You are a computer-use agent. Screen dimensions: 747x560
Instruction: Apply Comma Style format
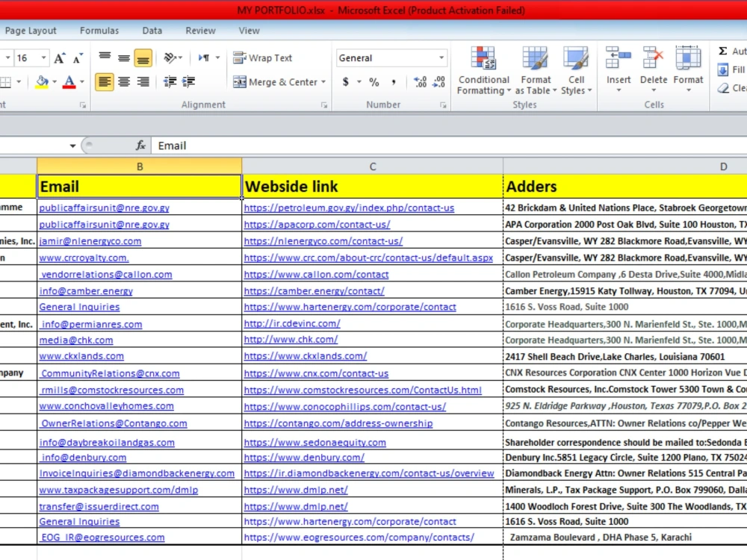point(394,82)
